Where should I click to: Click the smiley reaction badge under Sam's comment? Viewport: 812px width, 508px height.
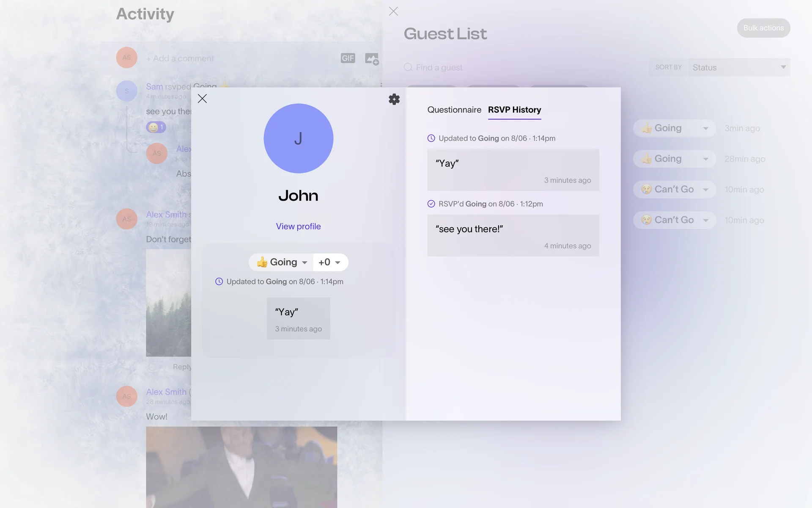pos(156,127)
